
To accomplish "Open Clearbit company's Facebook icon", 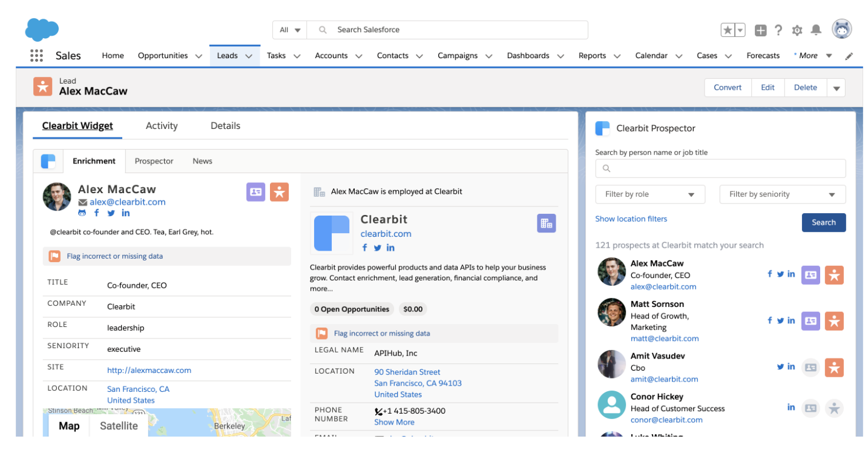I will point(364,248).
